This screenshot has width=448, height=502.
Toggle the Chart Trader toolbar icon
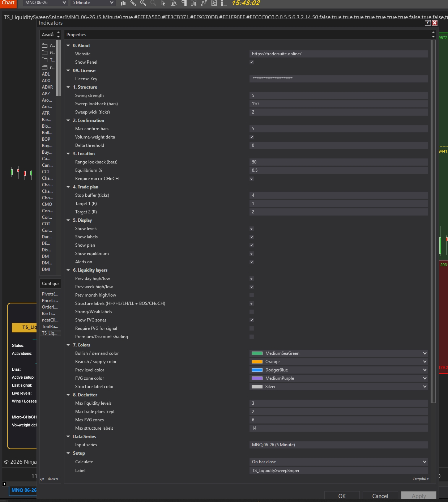click(x=184, y=3)
